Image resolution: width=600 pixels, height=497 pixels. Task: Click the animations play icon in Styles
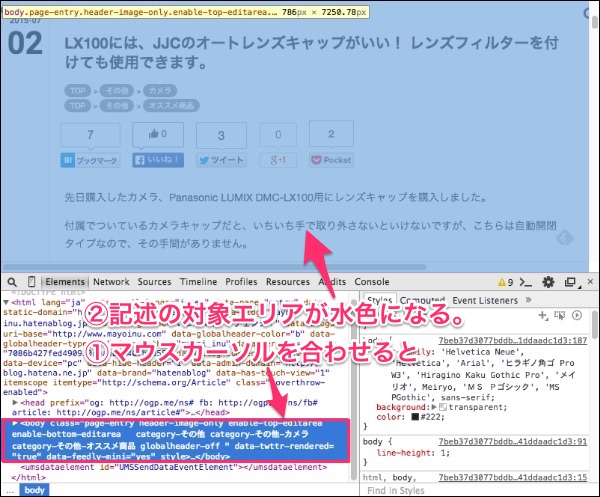point(577,315)
